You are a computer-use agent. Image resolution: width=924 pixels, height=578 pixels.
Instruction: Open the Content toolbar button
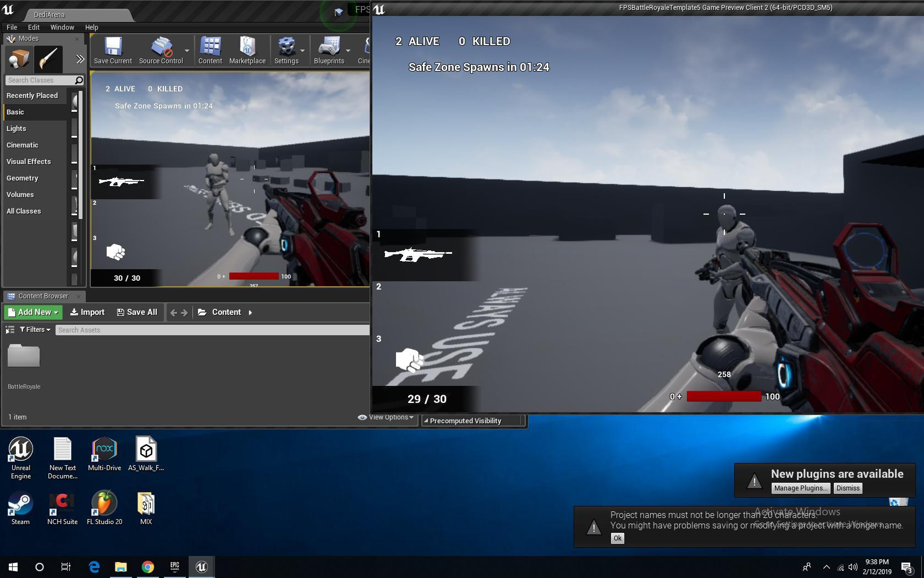[x=210, y=51]
